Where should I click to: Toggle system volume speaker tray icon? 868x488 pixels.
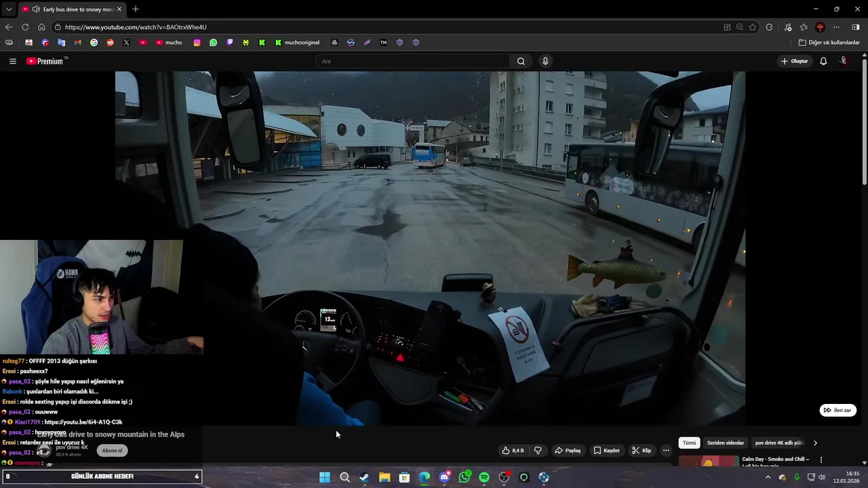click(x=822, y=477)
